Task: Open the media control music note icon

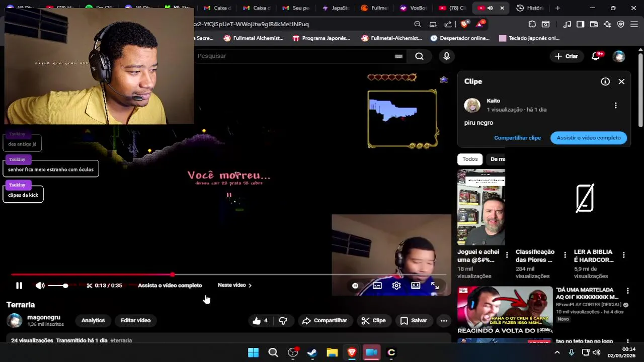Action: 567,24
